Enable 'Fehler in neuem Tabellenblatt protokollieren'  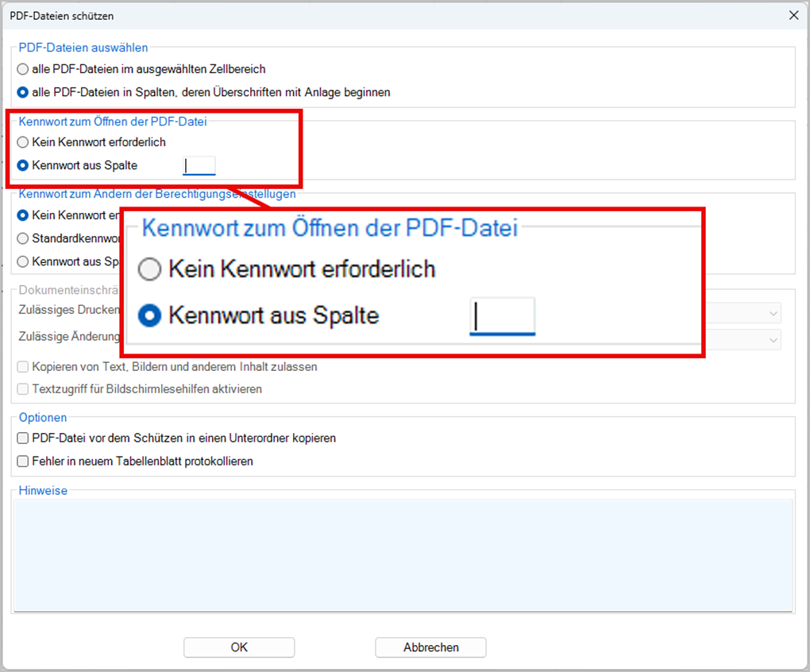point(23,461)
